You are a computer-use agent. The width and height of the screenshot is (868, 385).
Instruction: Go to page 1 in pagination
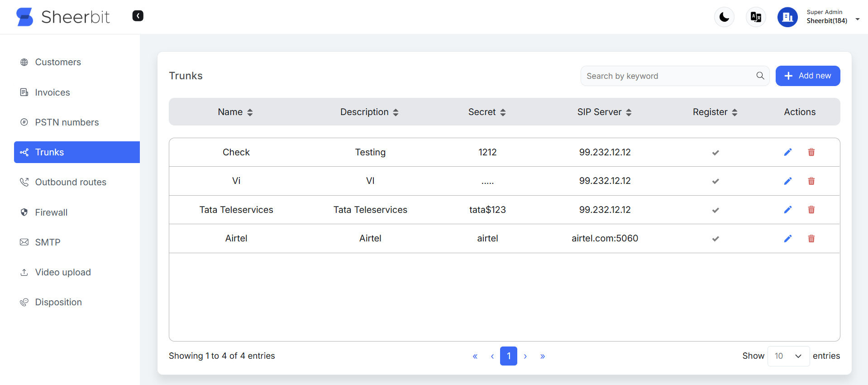click(508, 356)
